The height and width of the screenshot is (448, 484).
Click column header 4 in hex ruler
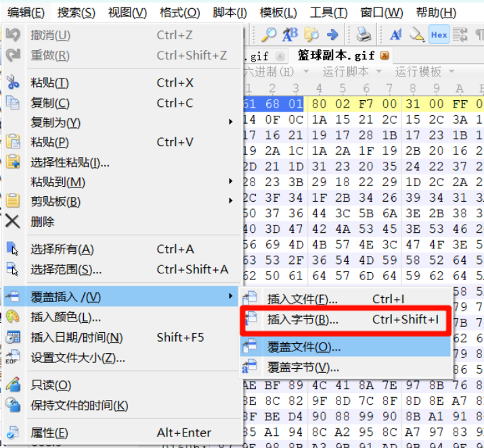click(x=319, y=89)
